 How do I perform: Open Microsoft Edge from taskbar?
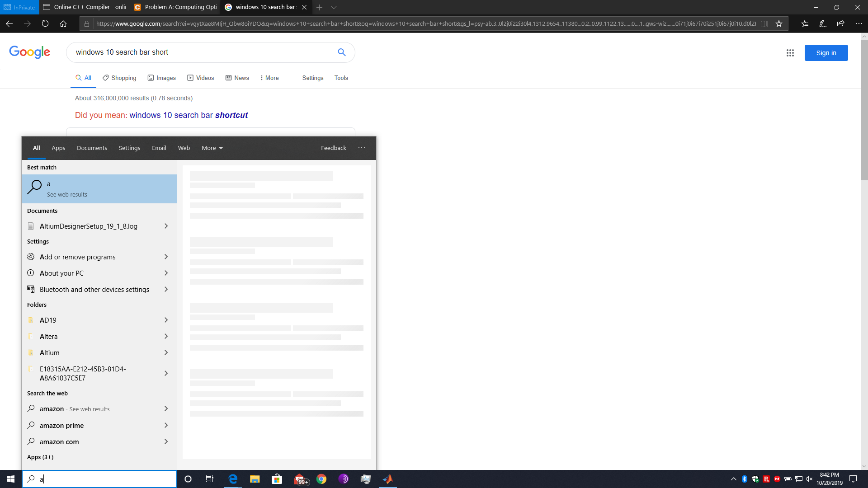coord(233,479)
